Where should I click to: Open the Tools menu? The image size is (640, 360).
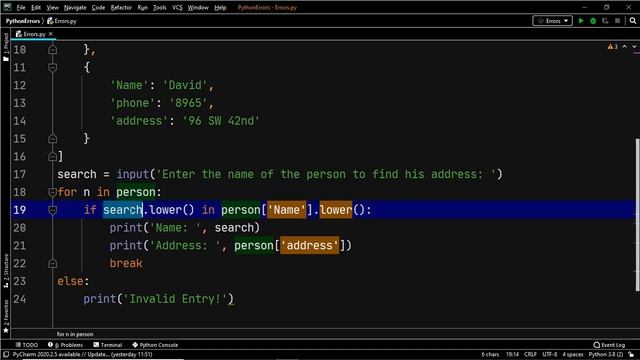[x=160, y=7]
